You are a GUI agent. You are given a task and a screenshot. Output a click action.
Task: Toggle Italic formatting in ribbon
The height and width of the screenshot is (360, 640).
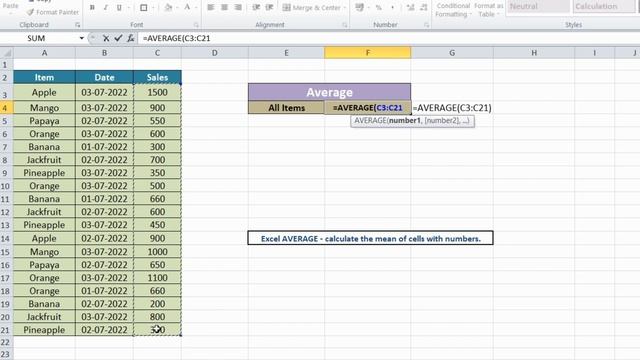[x=105, y=7]
